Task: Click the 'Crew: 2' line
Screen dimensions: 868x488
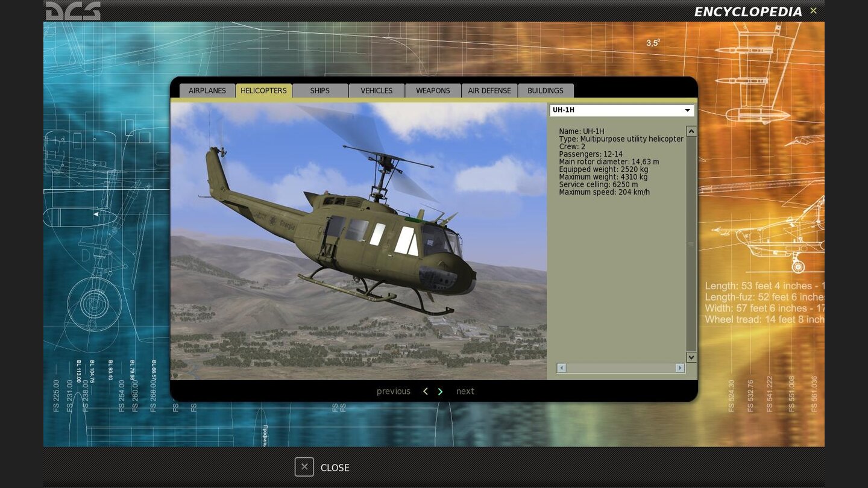Action: pos(572,146)
